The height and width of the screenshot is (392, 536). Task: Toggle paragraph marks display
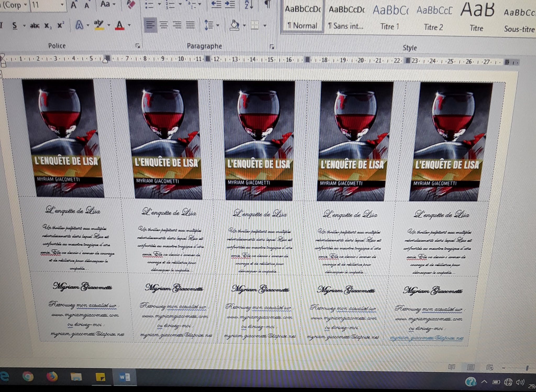coord(267,4)
